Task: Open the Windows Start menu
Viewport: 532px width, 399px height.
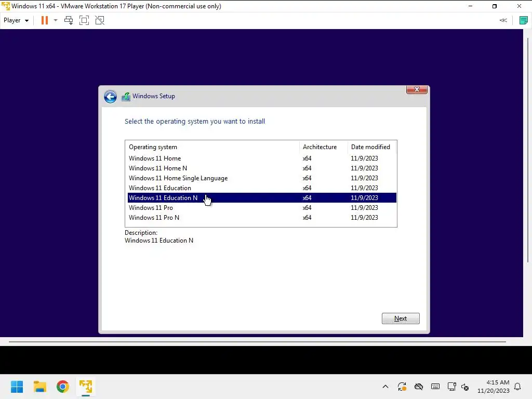Action: pyautogui.click(x=17, y=387)
